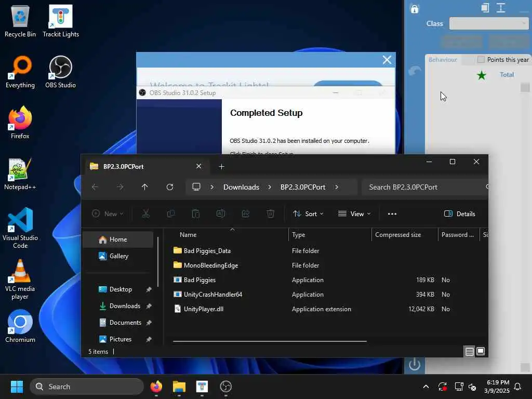
Task: Sort files by the Type column header
Action: (x=299, y=234)
